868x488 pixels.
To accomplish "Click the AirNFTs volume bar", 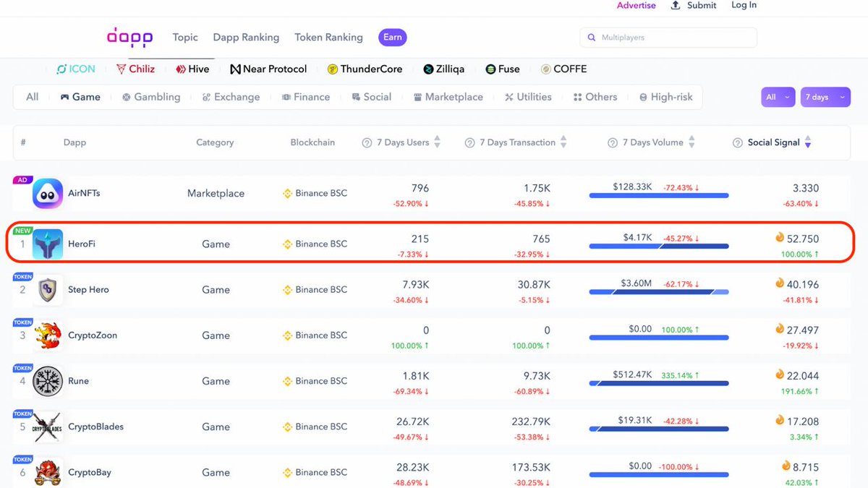I will [x=659, y=195].
